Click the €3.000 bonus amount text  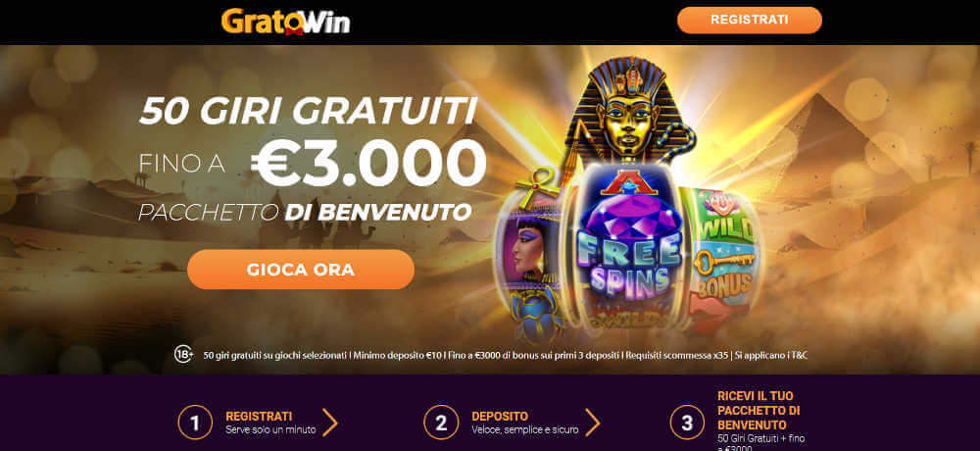click(368, 164)
